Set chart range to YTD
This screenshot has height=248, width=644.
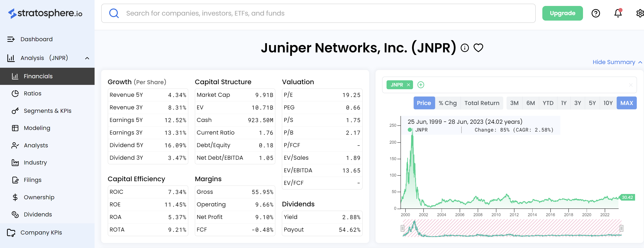pyautogui.click(x=548, y=103)
